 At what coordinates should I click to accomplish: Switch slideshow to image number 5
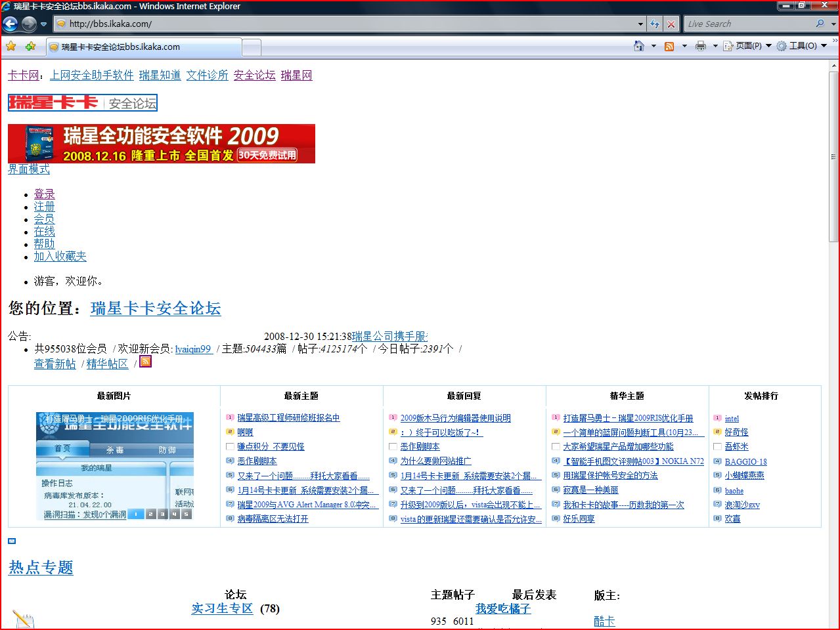point(187,514)
